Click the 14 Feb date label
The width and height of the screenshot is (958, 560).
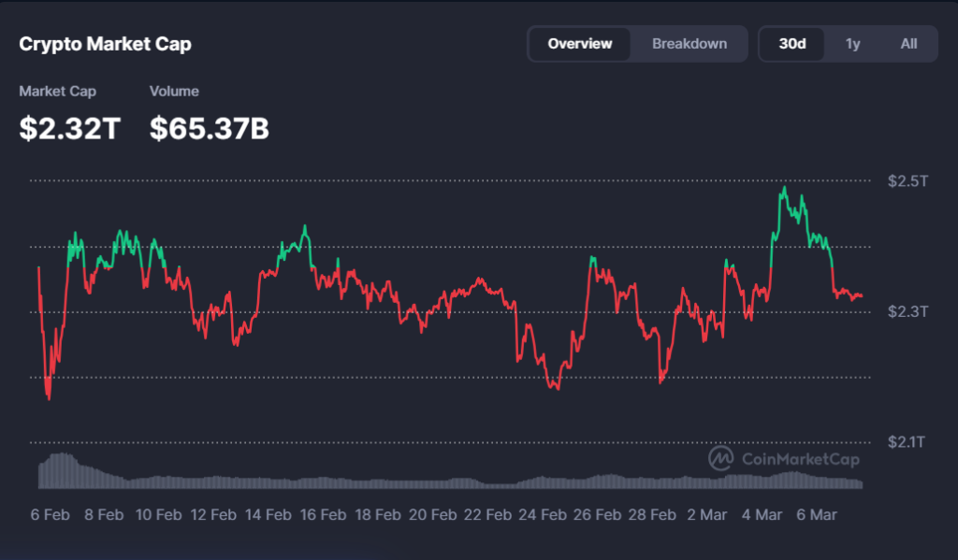pyautogui.click(x=267, y=515)
